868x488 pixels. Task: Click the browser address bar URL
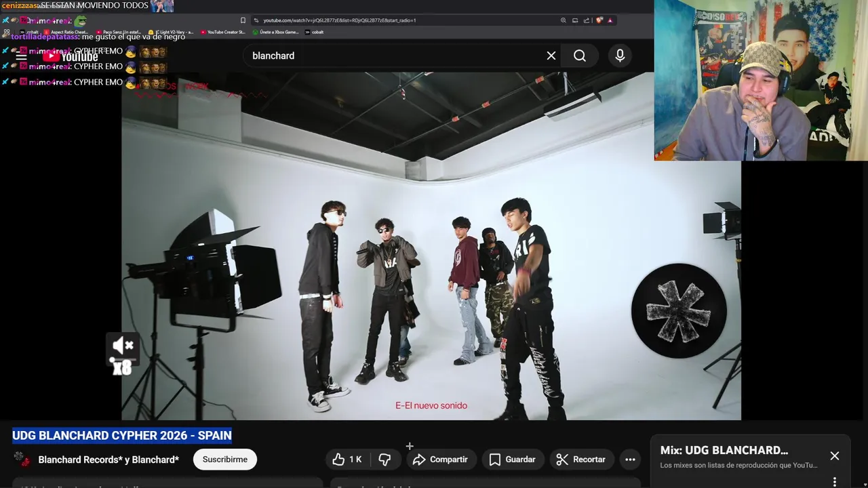click(339, 20)
